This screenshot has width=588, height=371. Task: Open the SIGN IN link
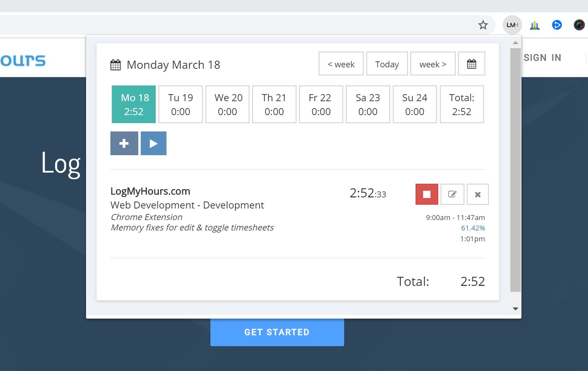tap(542, 58)
